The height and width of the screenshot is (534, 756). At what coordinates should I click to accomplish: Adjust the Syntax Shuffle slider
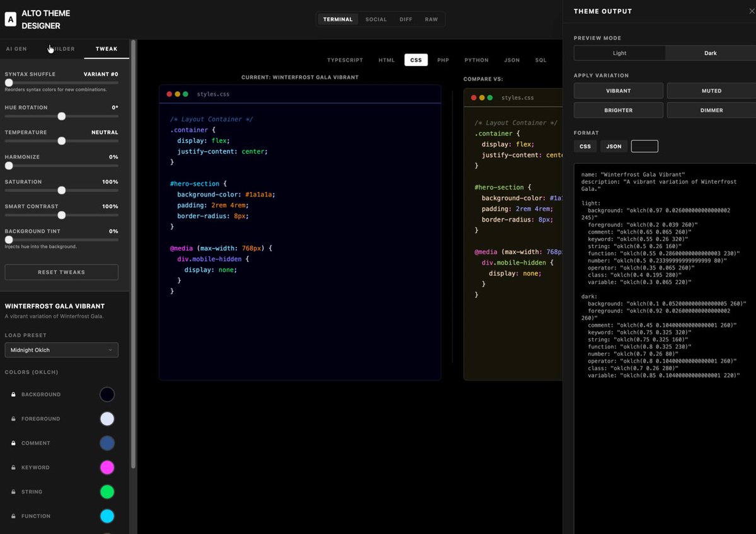(x=61, y=82)
